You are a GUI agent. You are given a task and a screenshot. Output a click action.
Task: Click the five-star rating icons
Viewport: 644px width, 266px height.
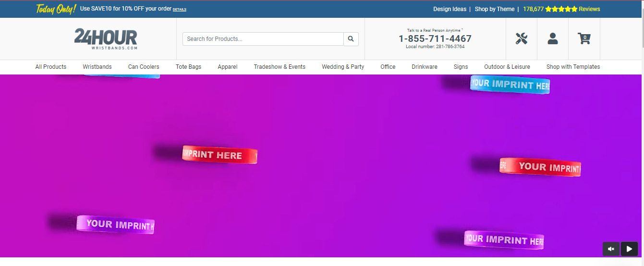point(561,9)
